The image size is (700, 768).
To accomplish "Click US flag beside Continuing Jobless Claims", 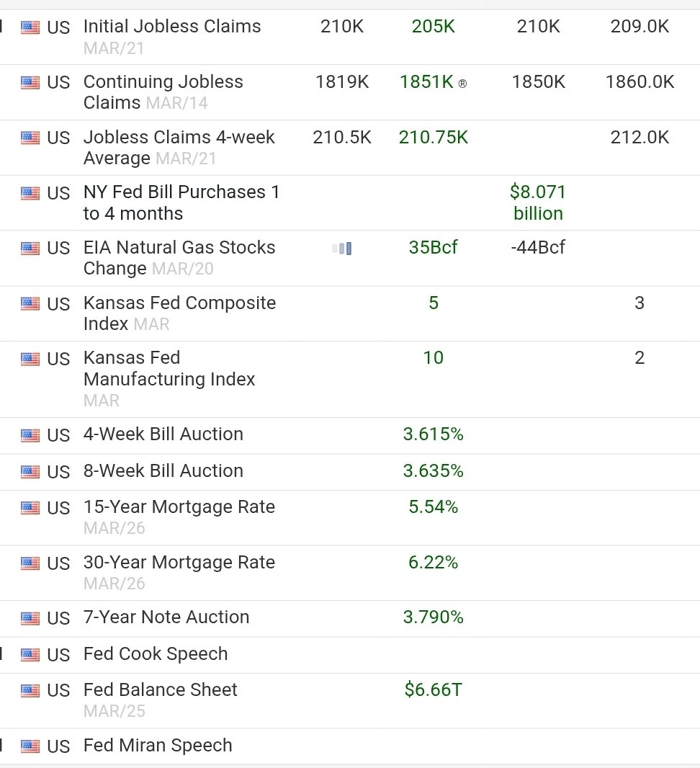I will [30, 82].
